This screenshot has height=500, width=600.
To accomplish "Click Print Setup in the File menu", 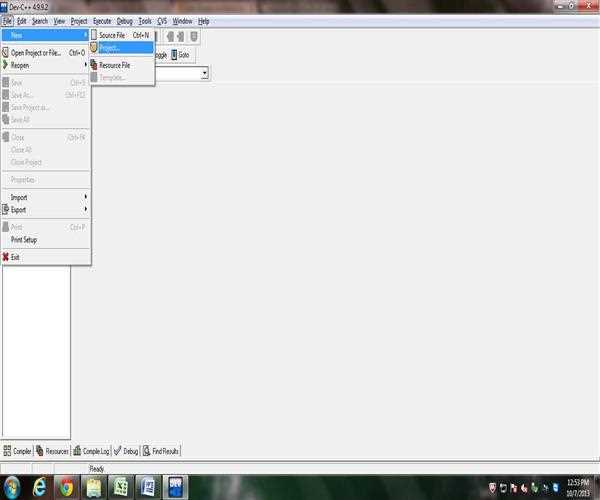I will point(24,240).
